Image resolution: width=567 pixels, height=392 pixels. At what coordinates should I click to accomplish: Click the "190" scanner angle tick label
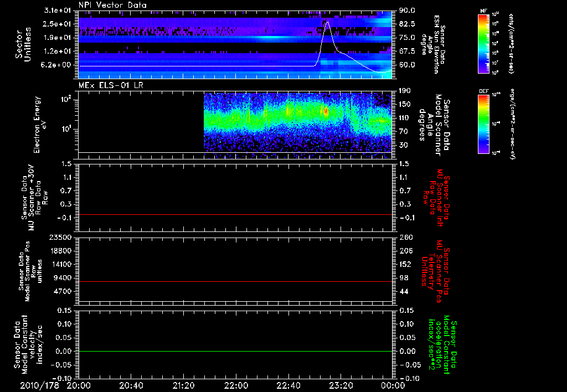click(405, 91)
